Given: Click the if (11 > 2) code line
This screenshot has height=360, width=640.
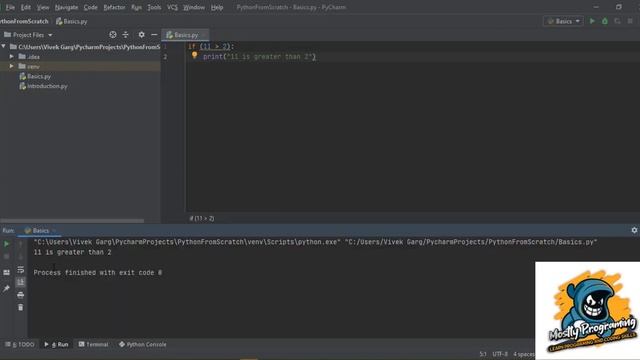Looking at the screenshot, I should point(211,47).
